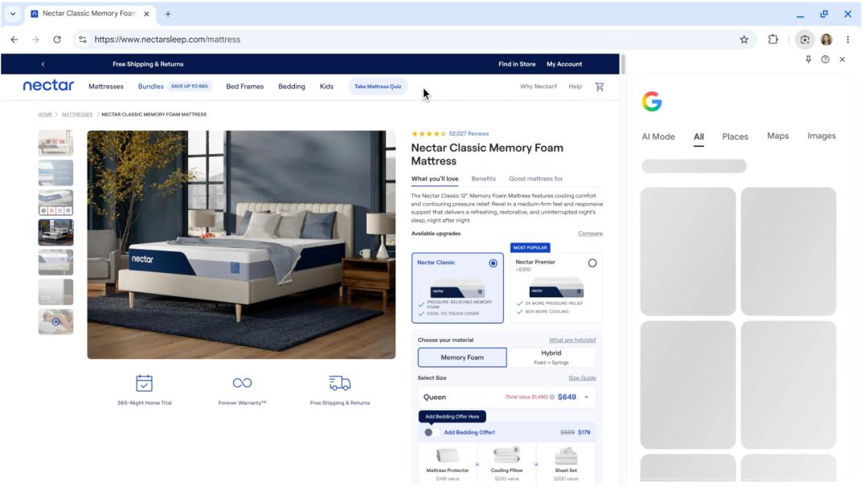
Task: Open the Size Guide link
Action: coord(582,378)
